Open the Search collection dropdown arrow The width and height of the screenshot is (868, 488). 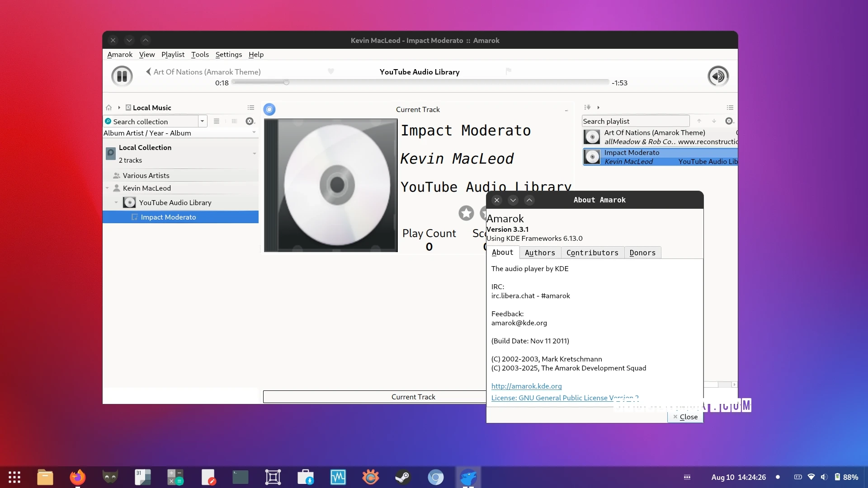coord(203,121)
